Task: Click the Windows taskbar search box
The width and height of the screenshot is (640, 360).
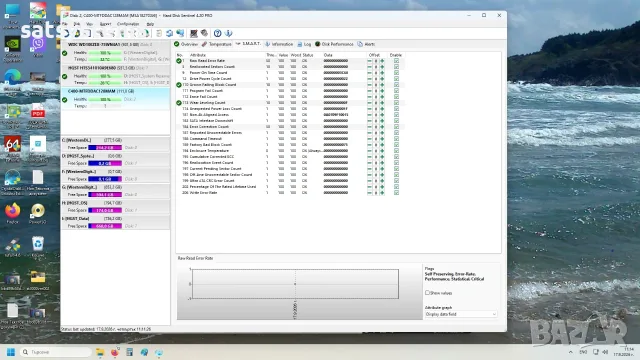Action: point(56,352)
